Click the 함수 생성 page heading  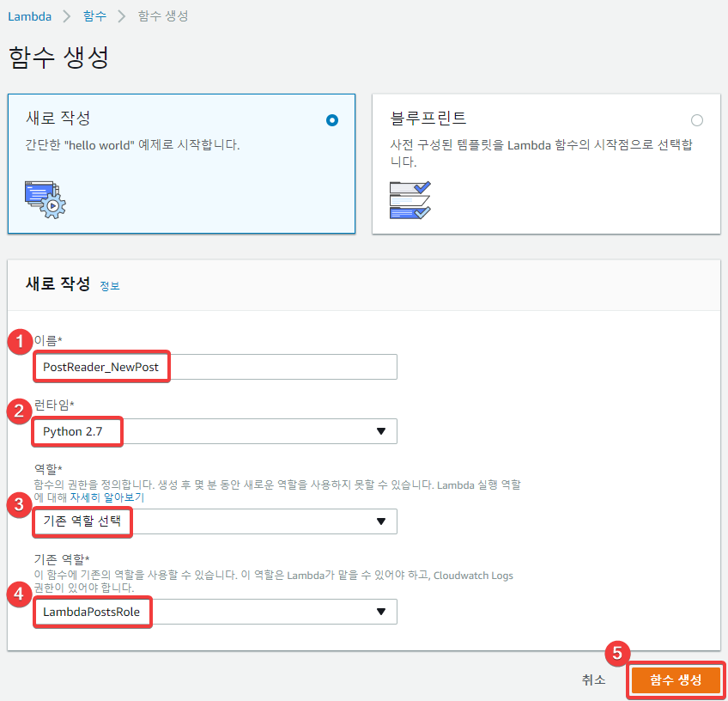pos(59,58)
